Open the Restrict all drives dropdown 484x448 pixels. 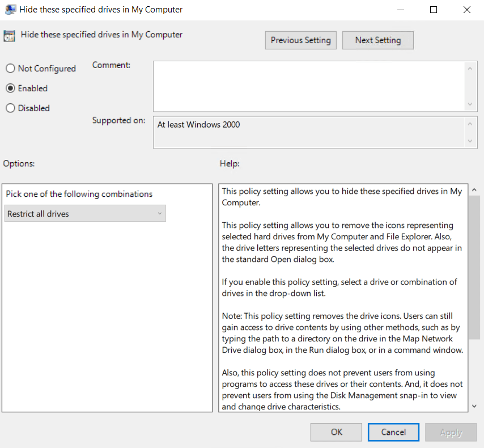(85, 214)
